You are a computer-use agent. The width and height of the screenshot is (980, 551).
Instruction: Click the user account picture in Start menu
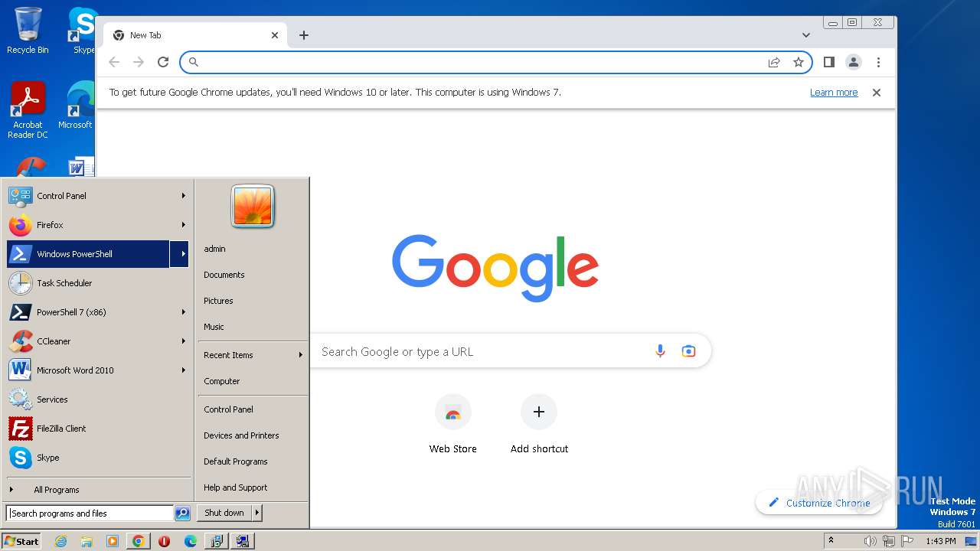pos(253,207)
